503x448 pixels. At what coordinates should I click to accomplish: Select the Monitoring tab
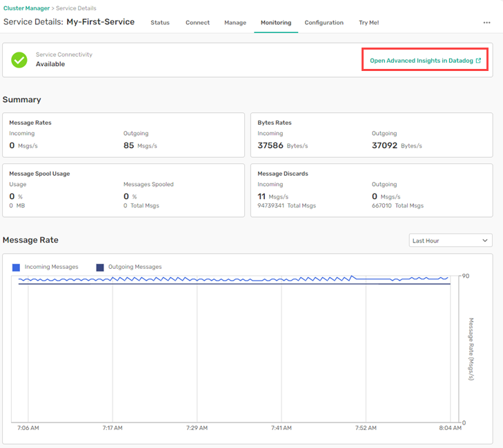[275, 23]
